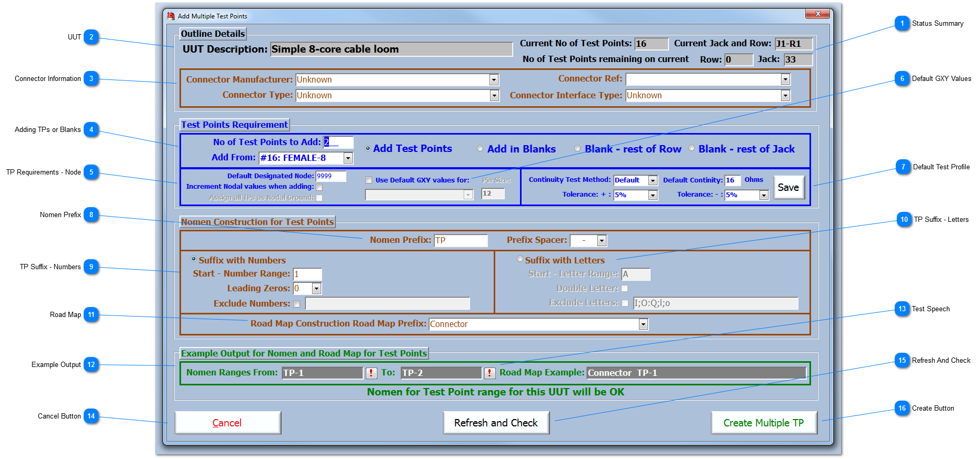Click the Nomen Ranges To TP-2 field
Screen dimensions: 980x459
[442, 373]
